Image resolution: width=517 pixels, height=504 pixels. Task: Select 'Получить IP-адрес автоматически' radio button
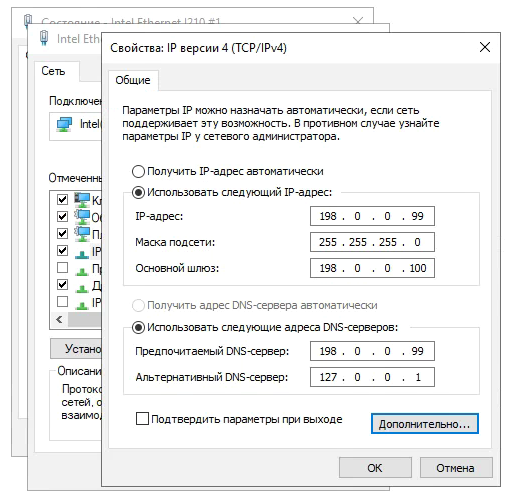(x=138, y=172)
